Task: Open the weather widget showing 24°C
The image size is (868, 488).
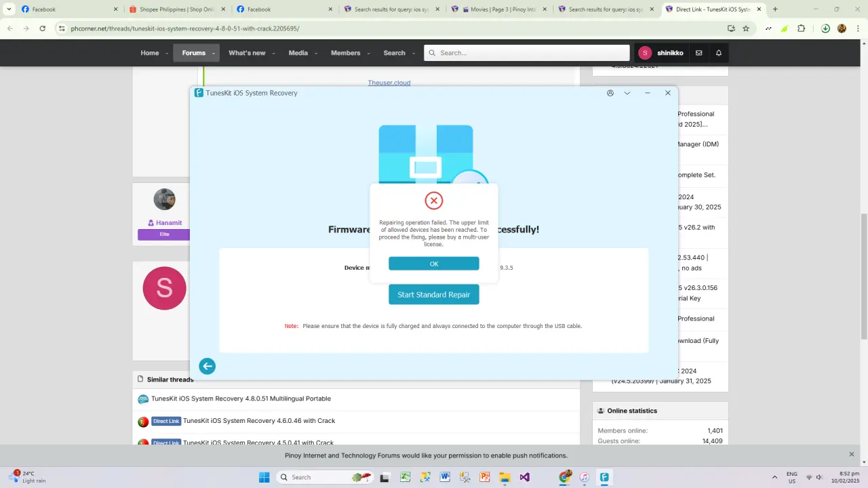Action: click(x=27, y=477)
